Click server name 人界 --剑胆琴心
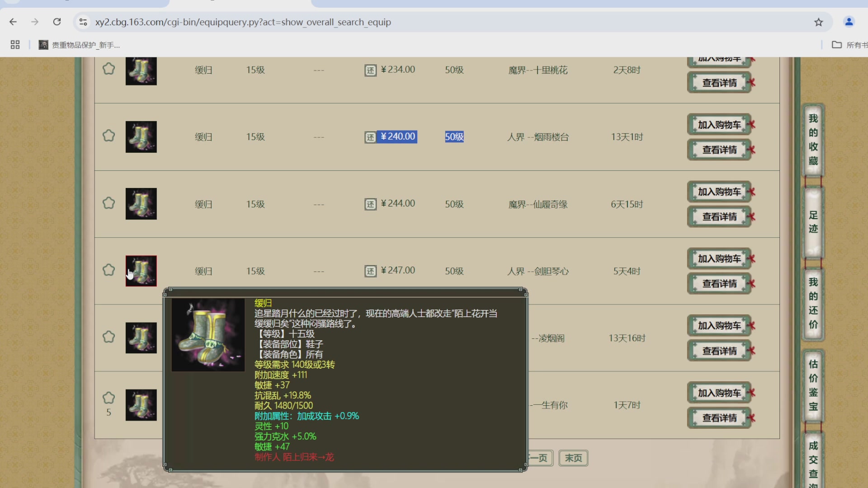This screenshot has width=868, height=488. tap(538, 271)
